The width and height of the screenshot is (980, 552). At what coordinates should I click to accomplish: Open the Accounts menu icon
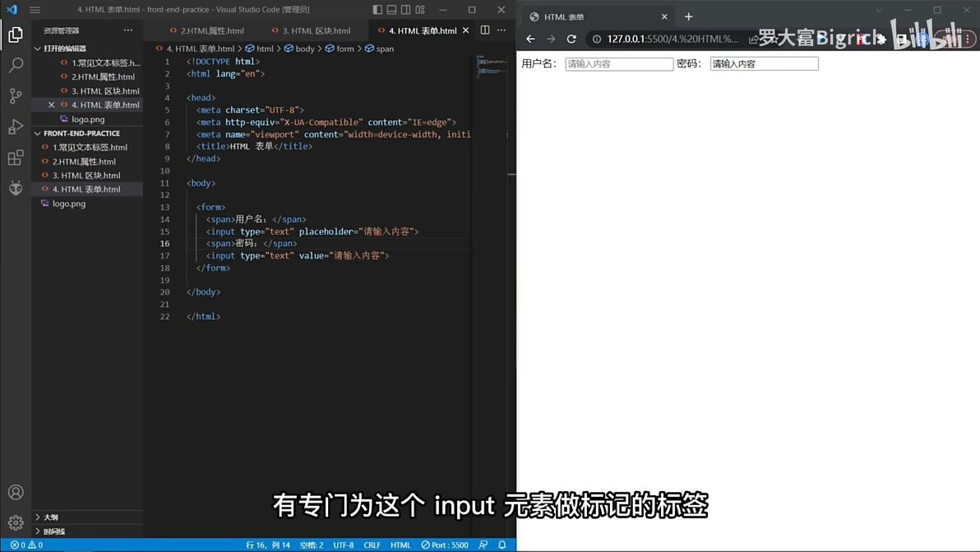click(x=16, y=492)
